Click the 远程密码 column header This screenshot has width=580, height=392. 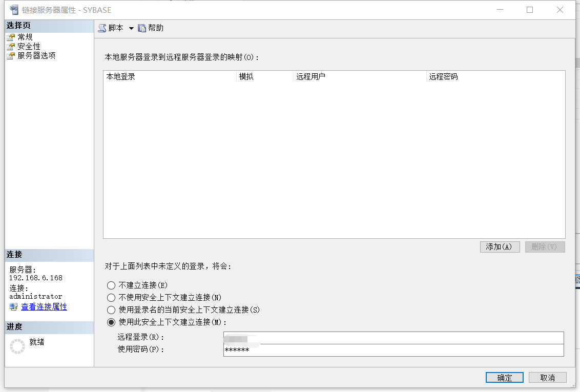click(x=495, y=76)
